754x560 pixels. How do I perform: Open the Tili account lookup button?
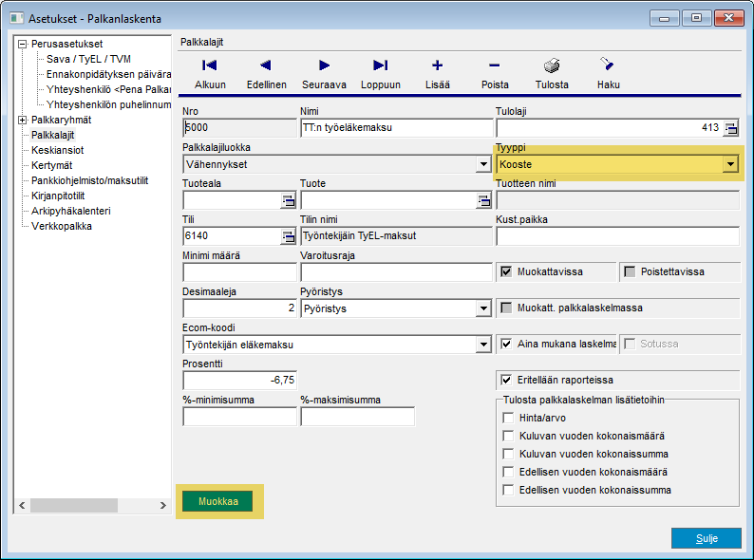click(288, 236)
